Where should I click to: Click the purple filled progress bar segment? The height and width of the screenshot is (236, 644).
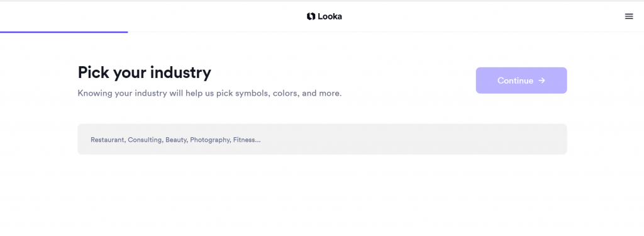(x=64, y=31)
